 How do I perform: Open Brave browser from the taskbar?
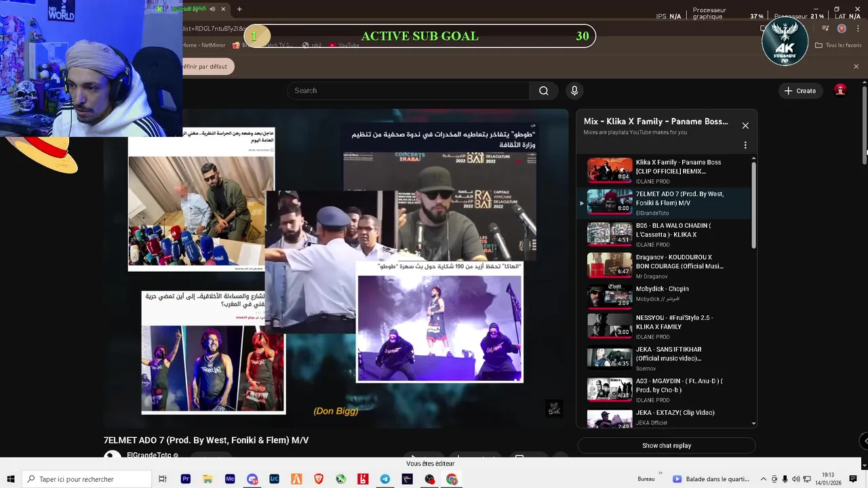click(319, 479)
